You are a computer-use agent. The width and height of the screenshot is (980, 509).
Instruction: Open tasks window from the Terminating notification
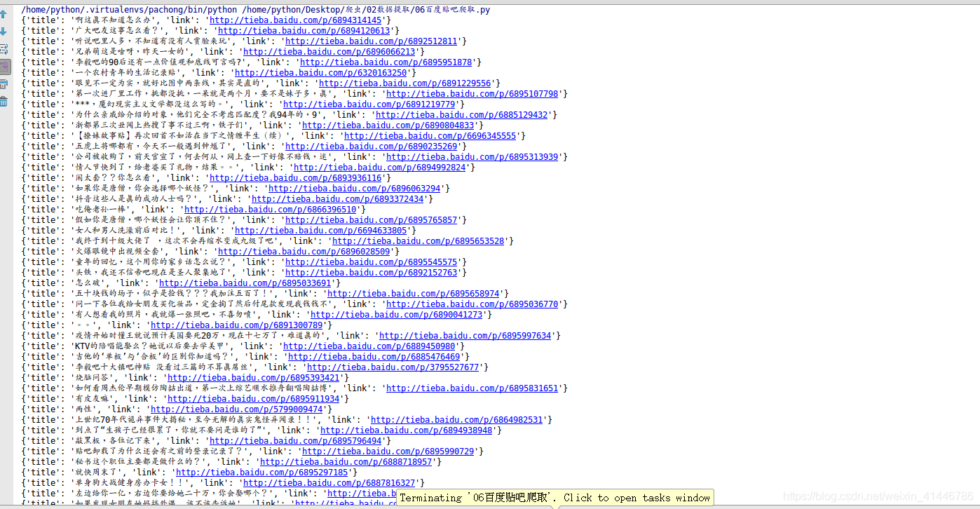click(555, 498)
